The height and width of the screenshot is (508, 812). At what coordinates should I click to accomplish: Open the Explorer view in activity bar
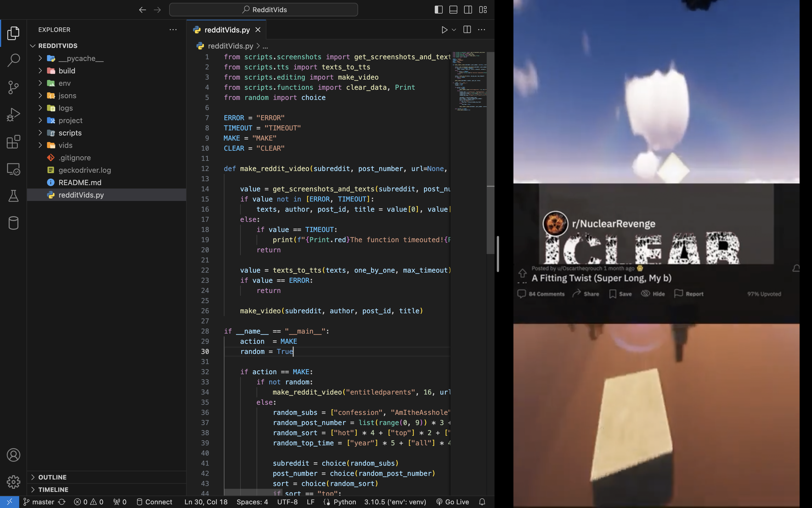tap(14, 33)
